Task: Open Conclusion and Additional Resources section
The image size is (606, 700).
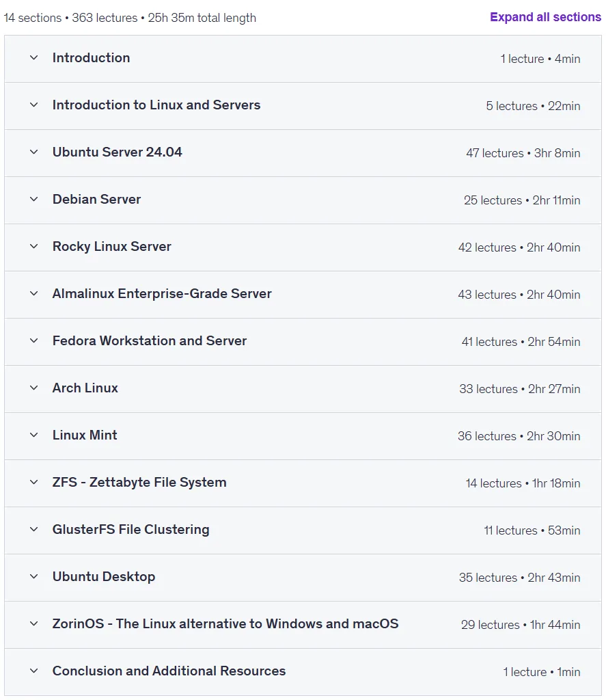Action: tap(303, 671)
